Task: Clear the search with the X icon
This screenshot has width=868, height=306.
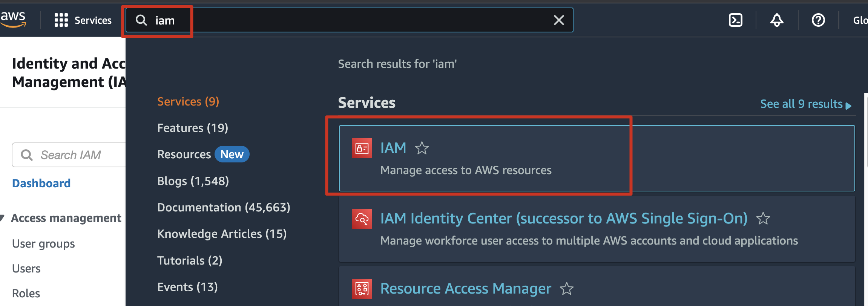Action: [559, 20]
